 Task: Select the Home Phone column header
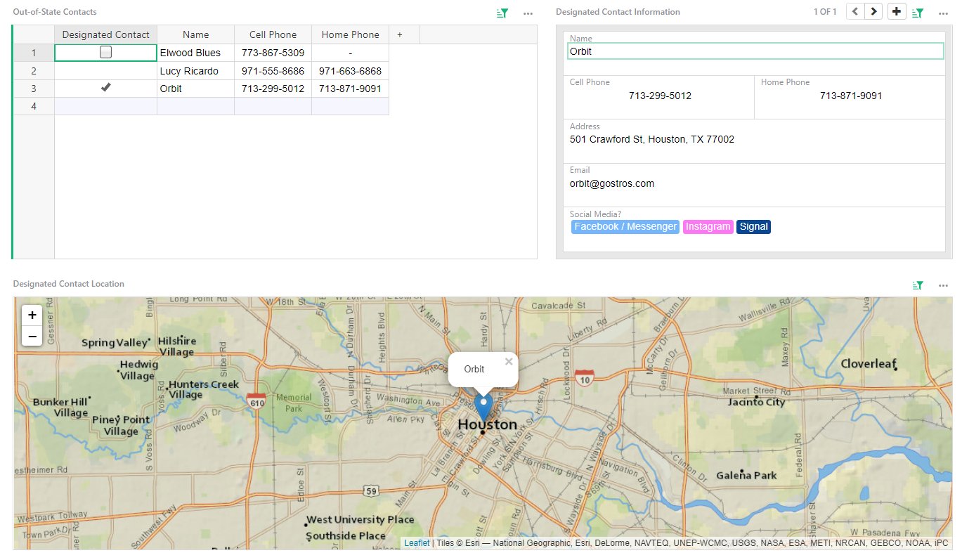350,34
